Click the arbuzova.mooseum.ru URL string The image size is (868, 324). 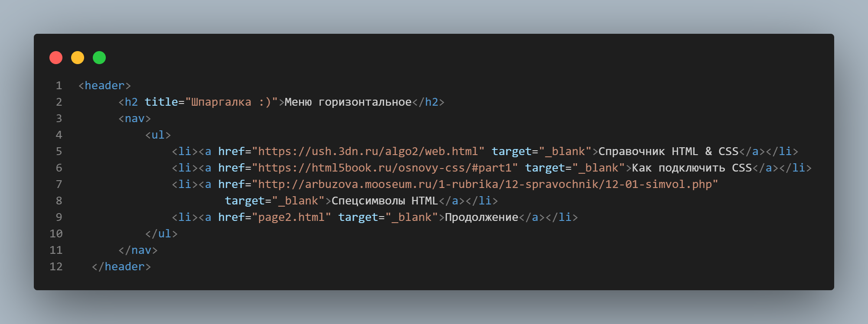click(x=485, y=185)
